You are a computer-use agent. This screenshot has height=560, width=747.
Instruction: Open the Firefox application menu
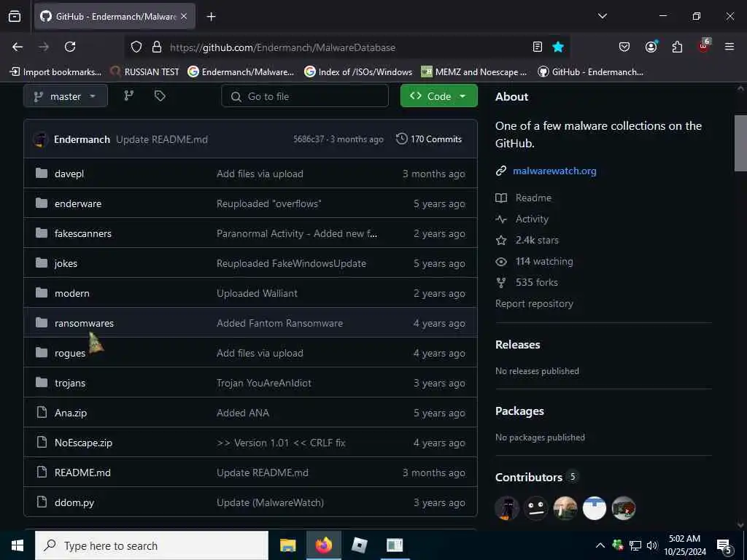729,47
